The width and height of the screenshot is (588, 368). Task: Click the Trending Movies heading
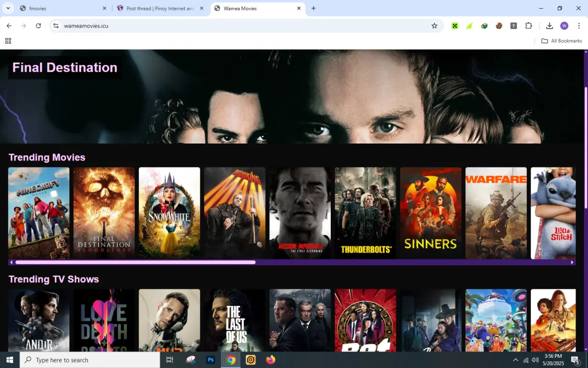point(47,157)
